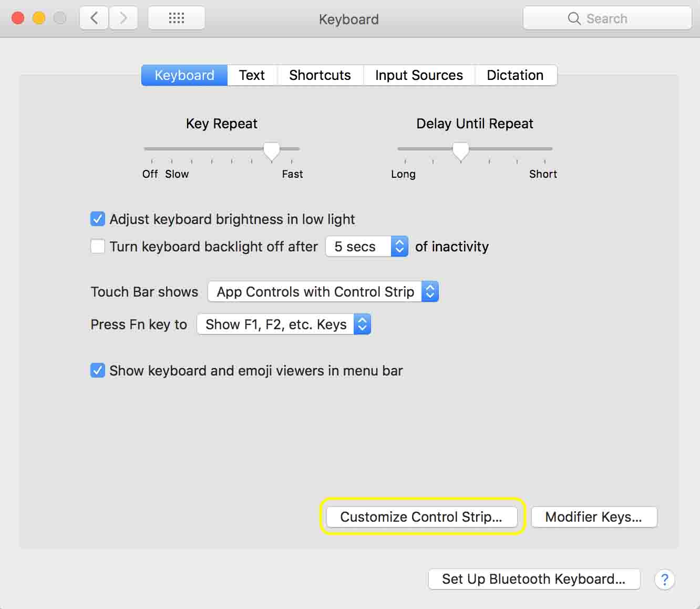Image resolution: width=700 pixels, height=609 pixels.
Task: Uncheck Show keyboard and emoji viewers
Action: 98,370
